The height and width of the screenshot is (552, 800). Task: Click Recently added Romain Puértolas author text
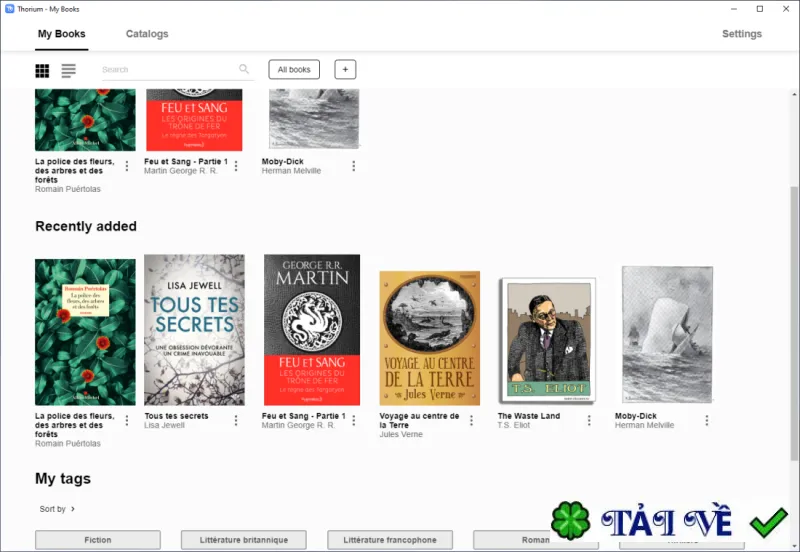(68, 443)
